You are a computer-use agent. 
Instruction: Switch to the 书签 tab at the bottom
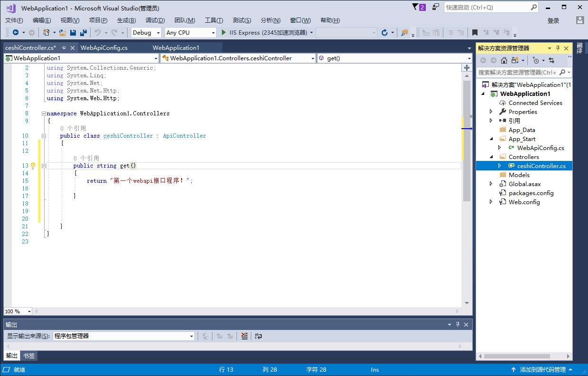[x=29, y=356]
